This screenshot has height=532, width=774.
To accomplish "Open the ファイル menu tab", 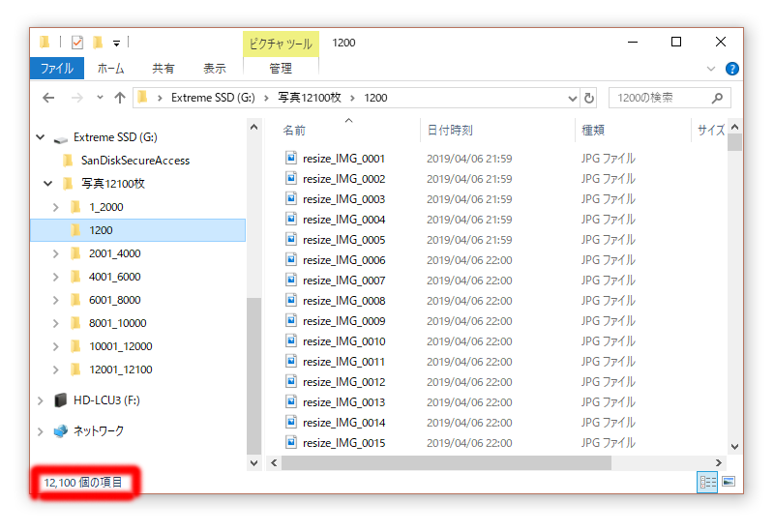I will (57, 68).
